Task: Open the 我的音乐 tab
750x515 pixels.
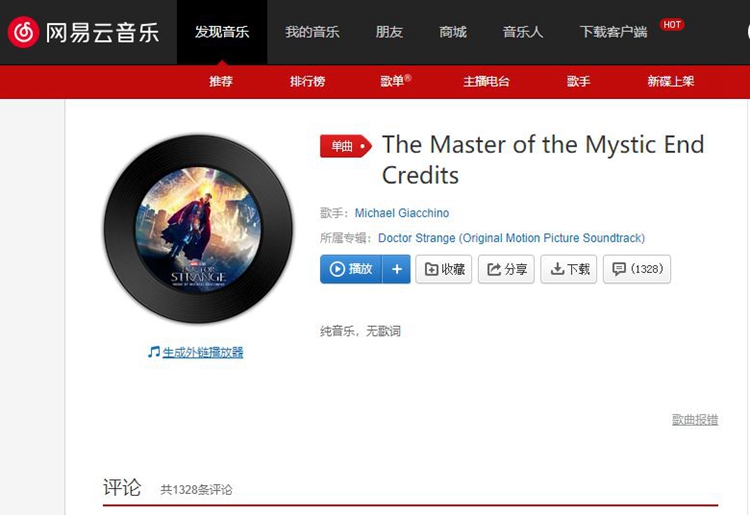Action: point(312,32)
